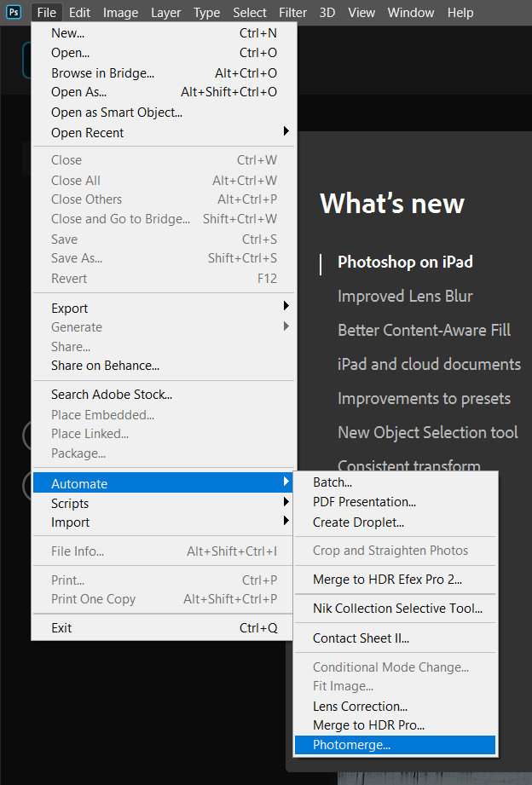
Task: Click the Photoshop logo icon
Action: coord(14,13)
